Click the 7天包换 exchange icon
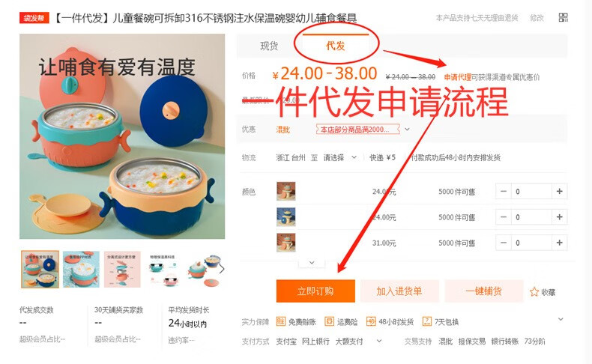The height and width of the screenshot is (364, 592). click(426, 321)
